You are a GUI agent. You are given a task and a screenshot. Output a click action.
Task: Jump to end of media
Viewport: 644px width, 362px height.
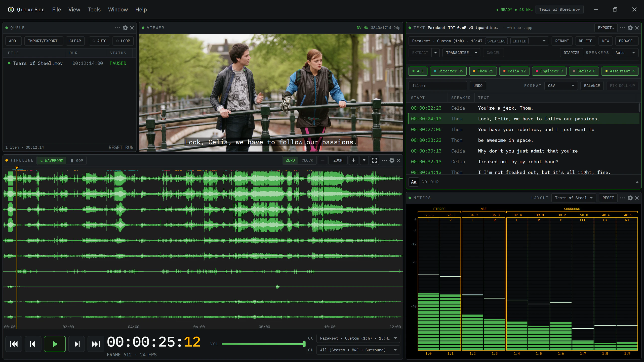coord(96,344)
